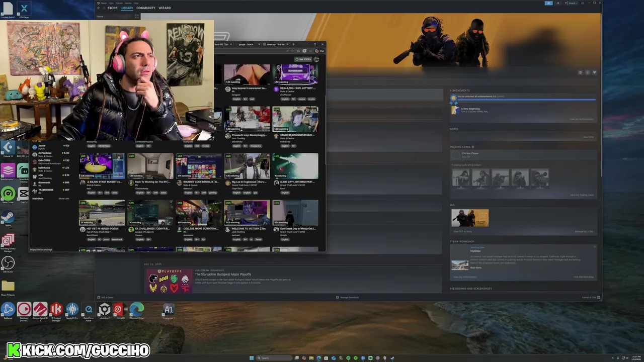Launch the CapCut desktop icon

(24, 194)
